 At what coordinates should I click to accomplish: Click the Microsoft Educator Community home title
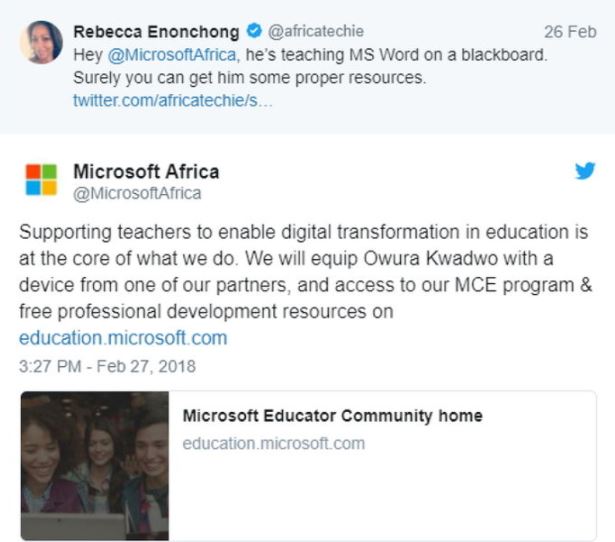point(333,416)
